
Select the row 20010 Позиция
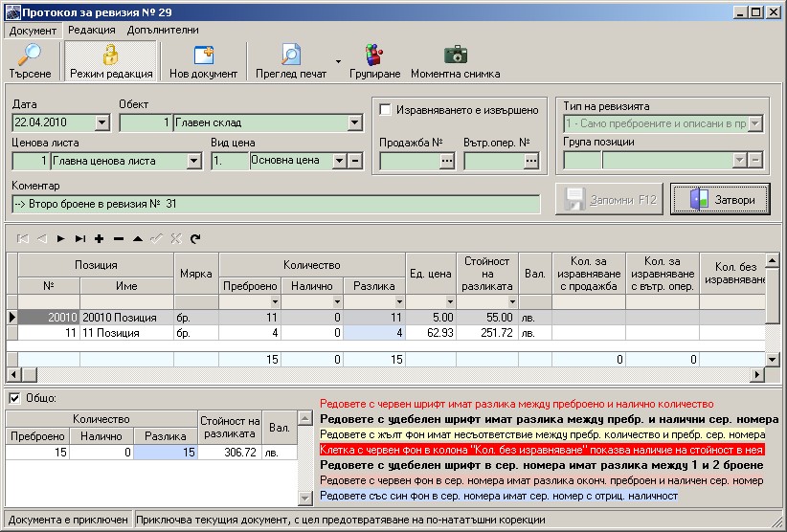click(x=392, y=318)
